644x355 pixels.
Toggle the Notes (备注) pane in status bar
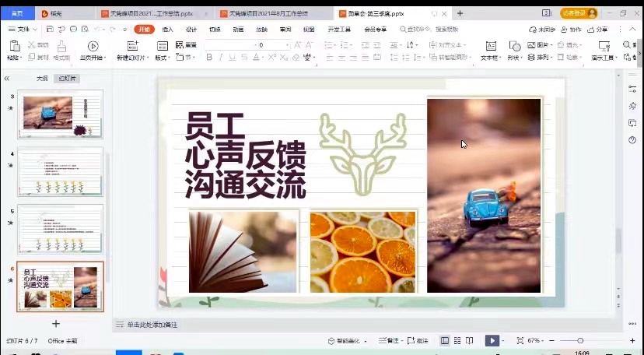pyautogui.click(x=389, y=341)
